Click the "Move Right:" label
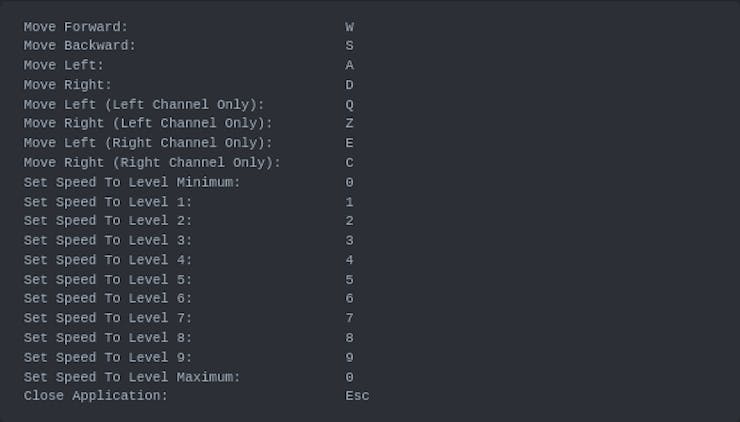 click(x=68, y=85)
